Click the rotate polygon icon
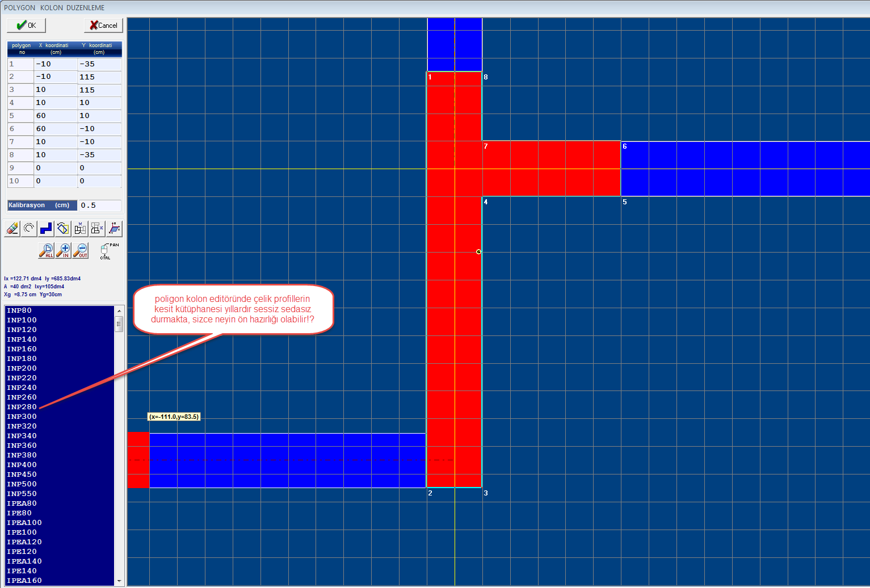This screenshot has height=588, width=870. pos(63,229)
